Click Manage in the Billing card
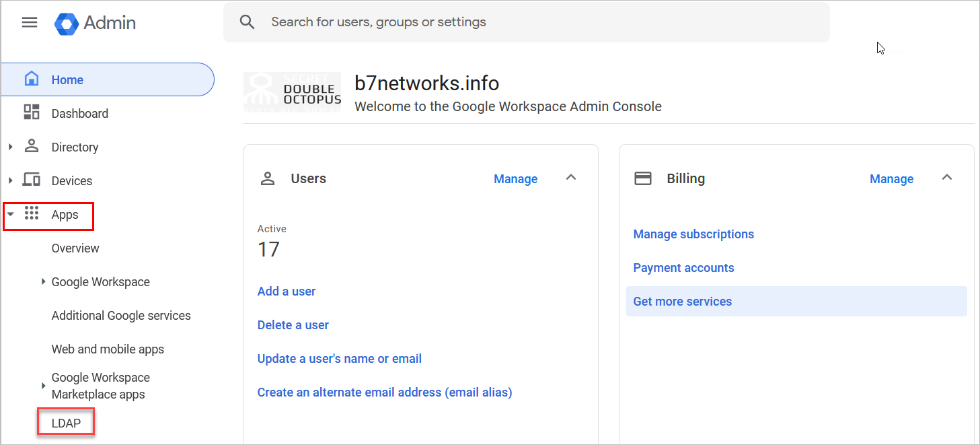This screenshot has width=980, height=445. (x=891, y=179)
